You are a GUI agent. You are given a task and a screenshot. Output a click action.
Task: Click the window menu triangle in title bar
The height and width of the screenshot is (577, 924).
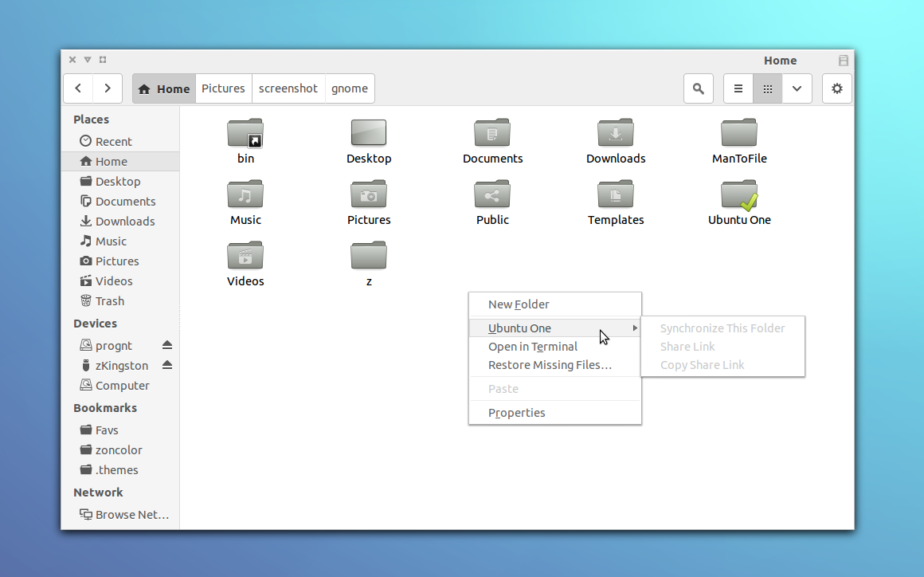point(87,60)
